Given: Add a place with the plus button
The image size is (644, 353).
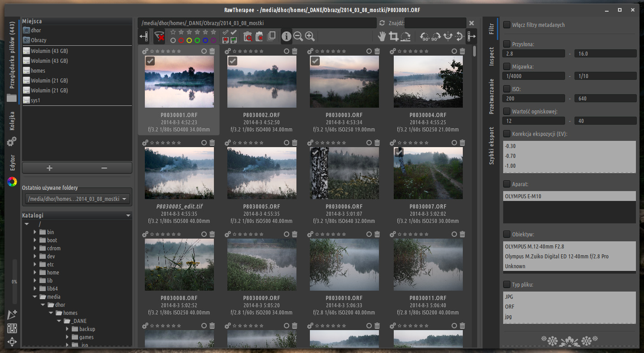Looking at the screenshot, I should 50,168.
